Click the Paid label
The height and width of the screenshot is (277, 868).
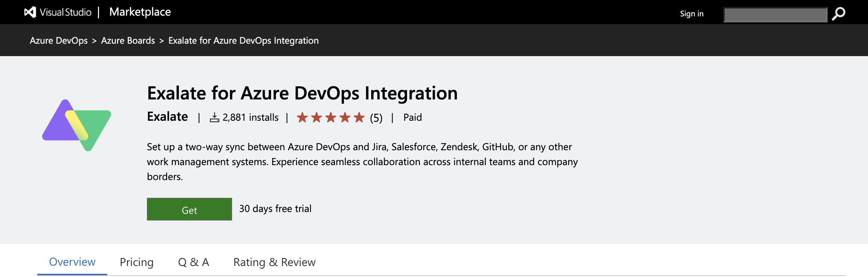[x=413, y=117]
